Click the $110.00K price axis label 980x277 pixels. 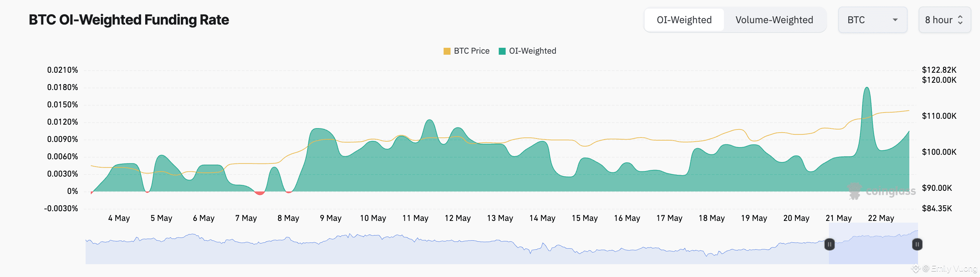[x=938, y=116]
